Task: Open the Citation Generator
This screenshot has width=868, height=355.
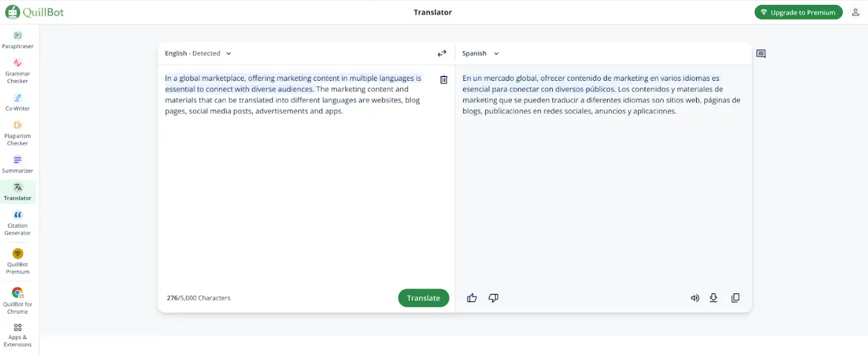Action: pos(18,223)
